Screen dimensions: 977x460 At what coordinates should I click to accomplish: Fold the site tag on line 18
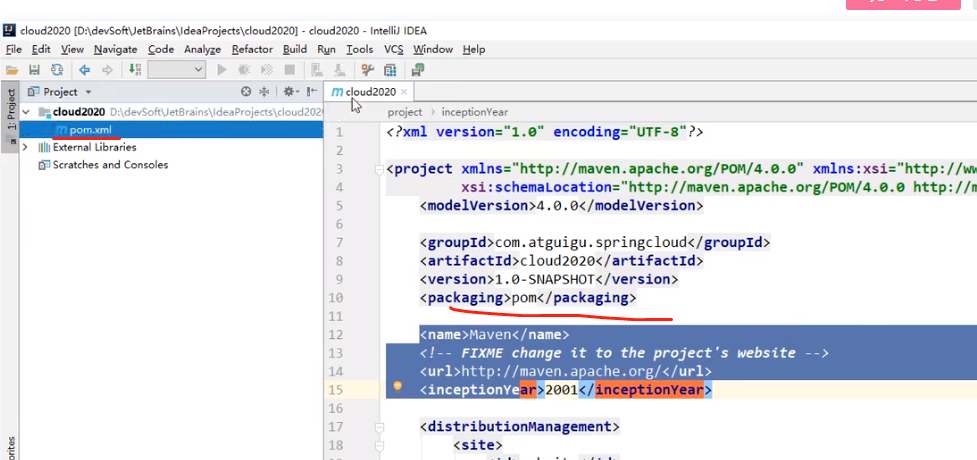[379, 445]
